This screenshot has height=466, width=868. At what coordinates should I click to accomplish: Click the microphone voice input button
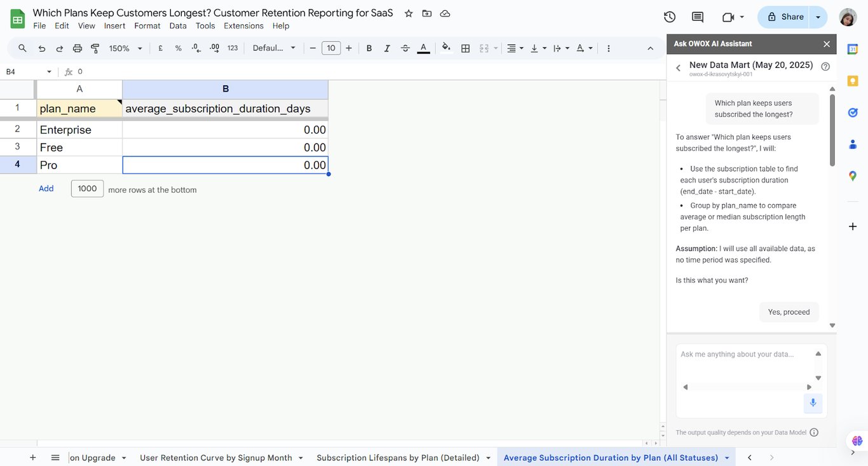click(x=813, y=403)
